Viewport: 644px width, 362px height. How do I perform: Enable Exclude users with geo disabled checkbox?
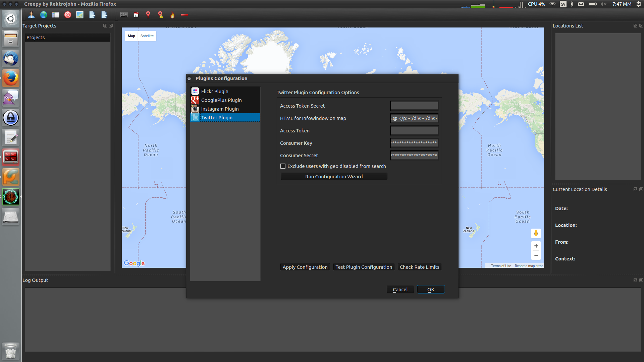[x=283, y=166]
